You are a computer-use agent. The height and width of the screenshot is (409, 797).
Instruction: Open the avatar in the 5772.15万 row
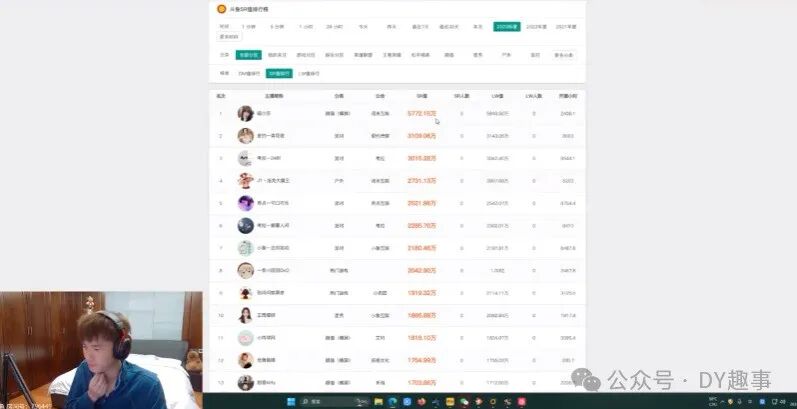[246, 113]
